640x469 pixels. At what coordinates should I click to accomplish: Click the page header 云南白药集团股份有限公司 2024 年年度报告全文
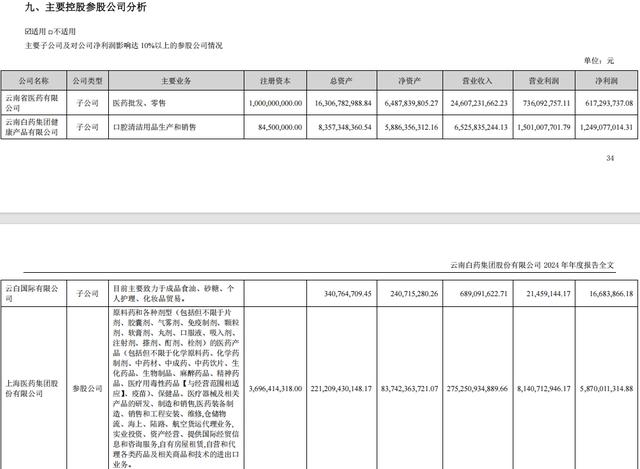coord(532,265)
